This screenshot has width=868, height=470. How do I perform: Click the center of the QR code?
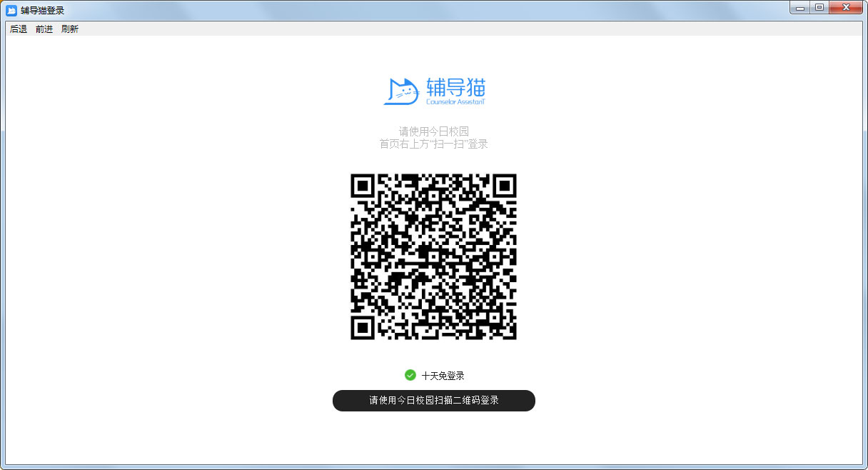pyautogui.click(x=433, y=256)
